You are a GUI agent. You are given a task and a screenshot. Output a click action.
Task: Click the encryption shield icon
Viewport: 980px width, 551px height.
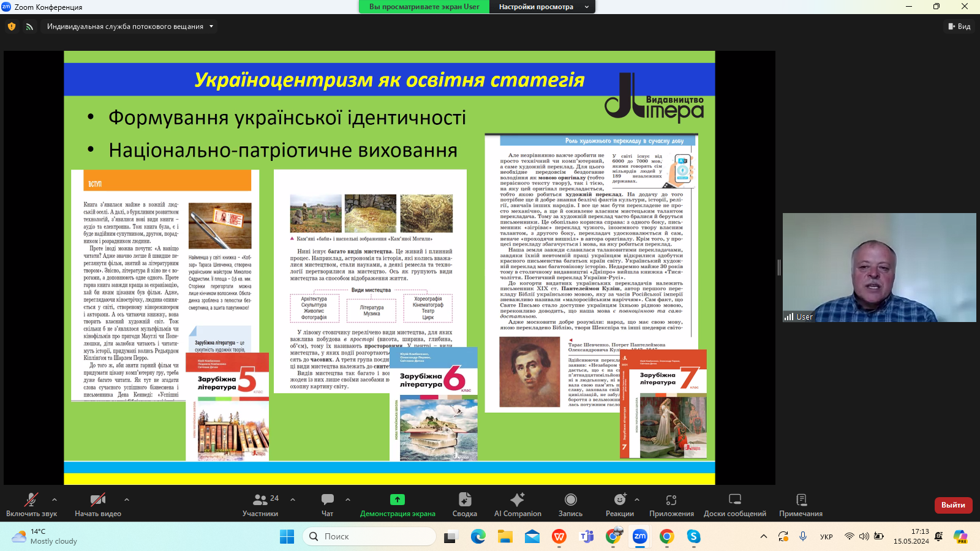tap(12, 26)
